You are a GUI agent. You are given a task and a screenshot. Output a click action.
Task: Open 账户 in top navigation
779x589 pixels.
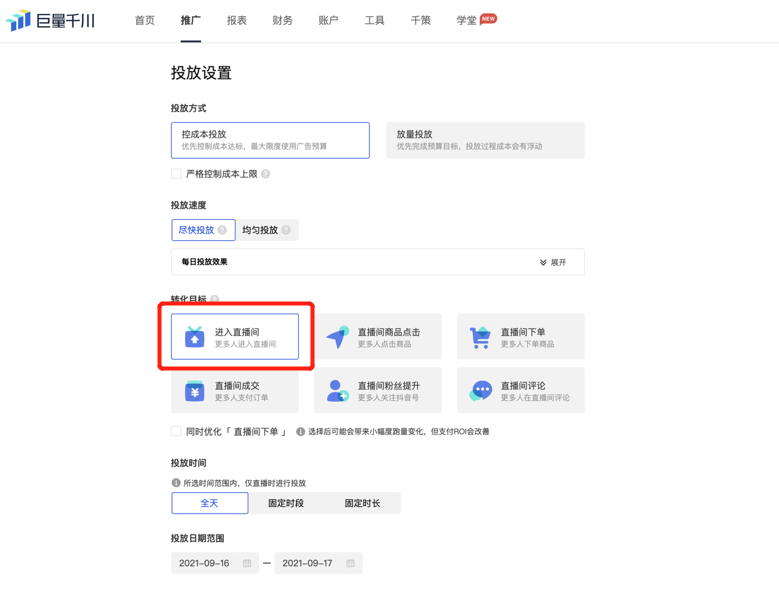point(328,20)
